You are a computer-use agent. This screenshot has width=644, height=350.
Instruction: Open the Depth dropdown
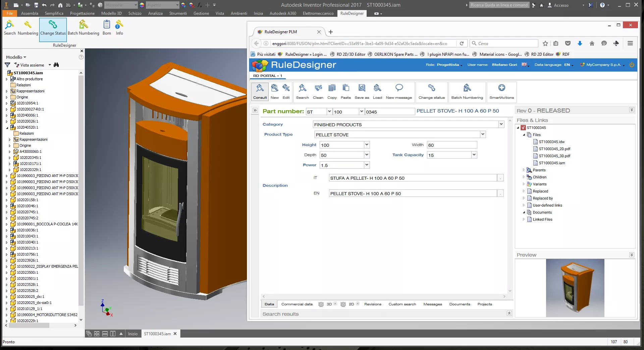tap(367, 155)
